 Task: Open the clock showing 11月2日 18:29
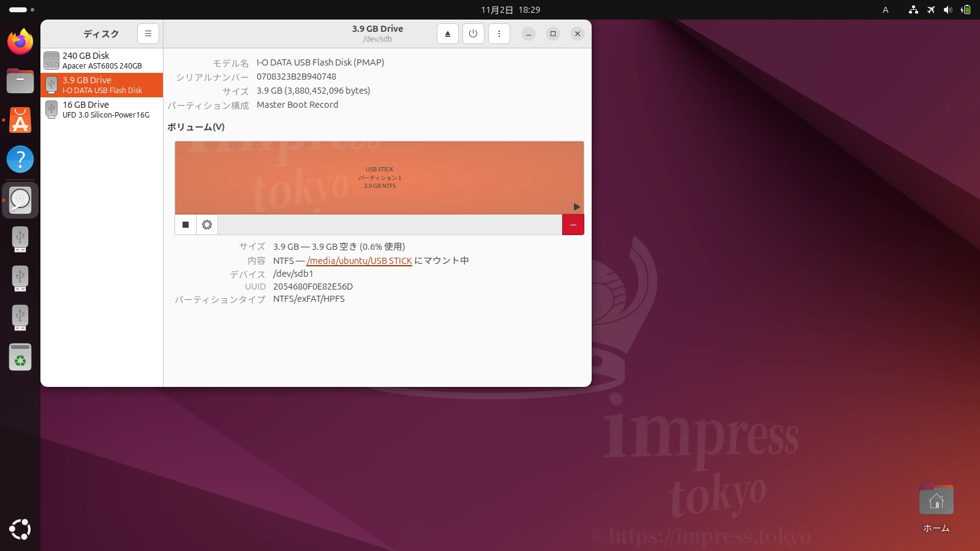tap(511, 10)
